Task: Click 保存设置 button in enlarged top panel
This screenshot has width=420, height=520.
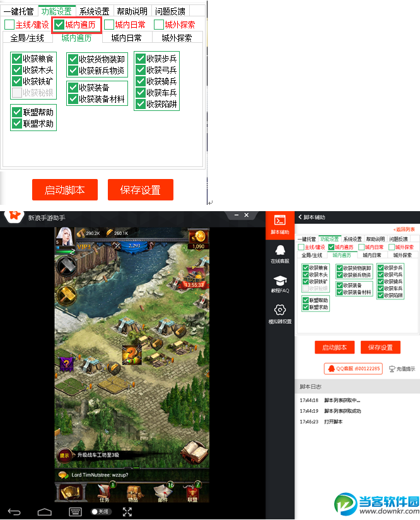Action: pyautogui.click(x=141, y=190)
